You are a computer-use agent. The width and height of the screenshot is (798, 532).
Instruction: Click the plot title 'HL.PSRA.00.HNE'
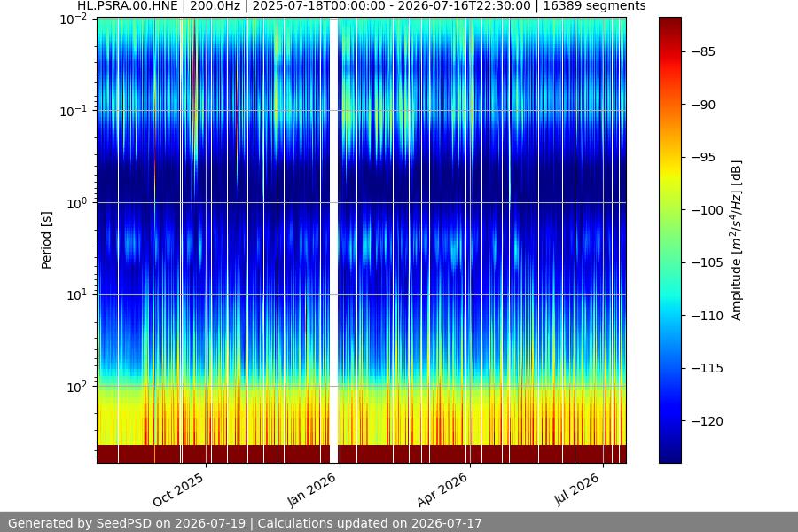pyautogui.click(x=127, y=6)
